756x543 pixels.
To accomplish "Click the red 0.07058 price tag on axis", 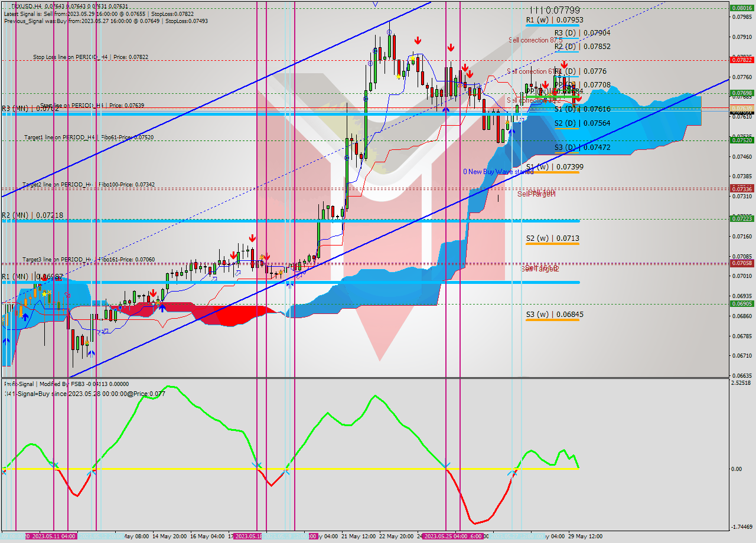I will click(742, 263).
